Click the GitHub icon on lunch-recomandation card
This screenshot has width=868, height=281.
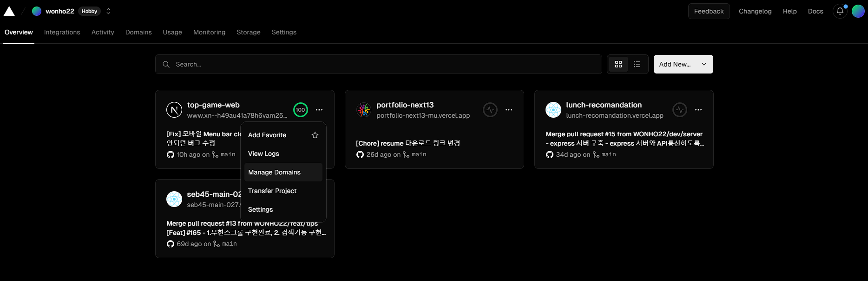point(550,154)
